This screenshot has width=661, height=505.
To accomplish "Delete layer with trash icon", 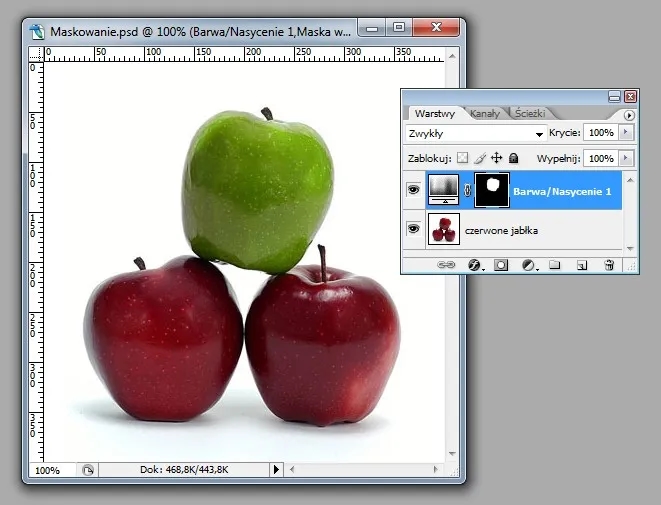I will (x=609, y=265).
